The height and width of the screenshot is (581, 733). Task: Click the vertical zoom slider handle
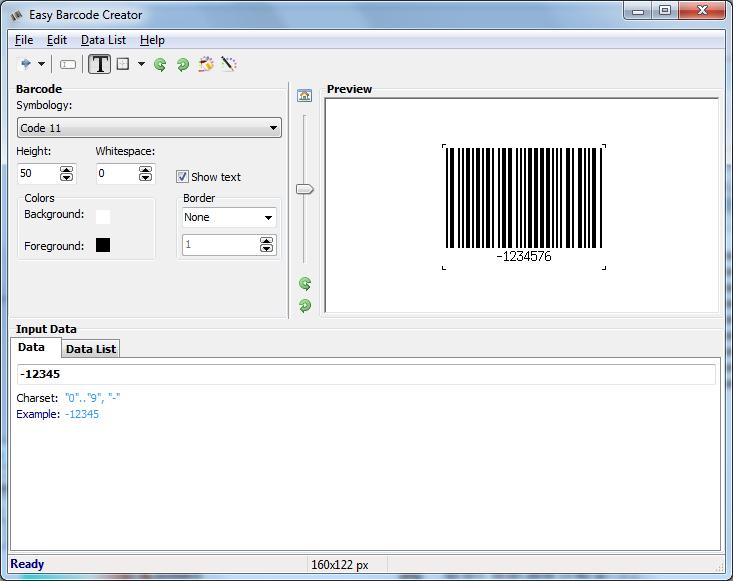305,189
